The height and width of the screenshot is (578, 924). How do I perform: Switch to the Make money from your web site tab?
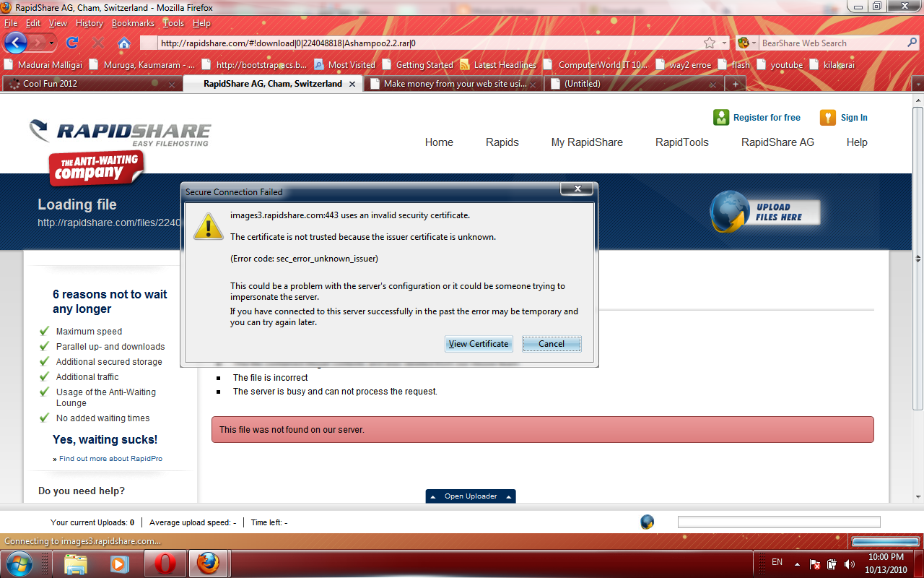coord(455,84)
